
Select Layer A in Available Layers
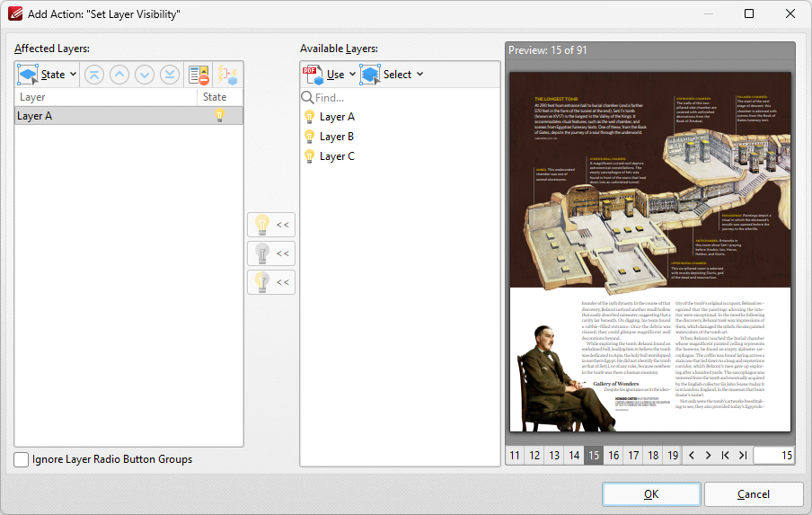(x=337, y=117)
